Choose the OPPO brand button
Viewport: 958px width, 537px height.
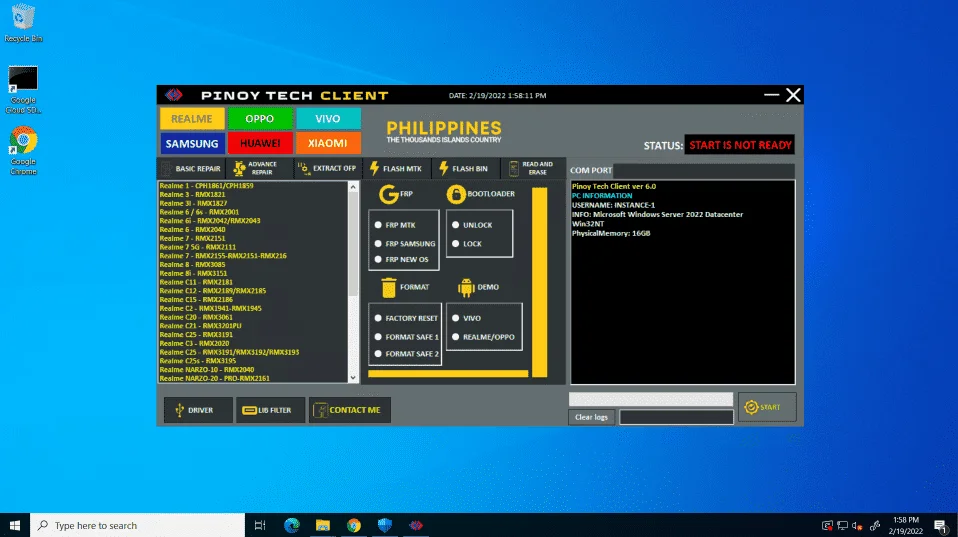pos(260,119)
